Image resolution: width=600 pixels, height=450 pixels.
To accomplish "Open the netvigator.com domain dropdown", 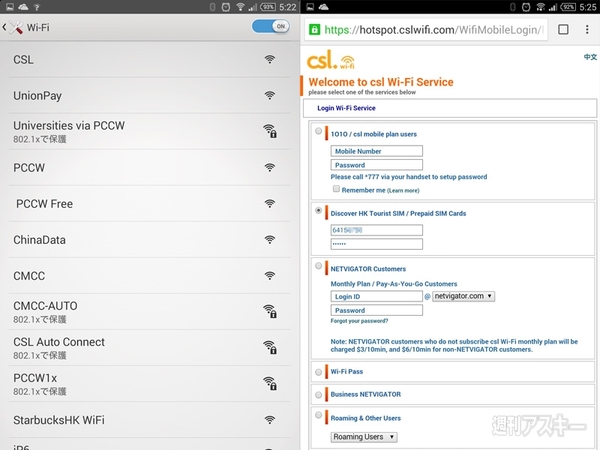I will point(463,296).
